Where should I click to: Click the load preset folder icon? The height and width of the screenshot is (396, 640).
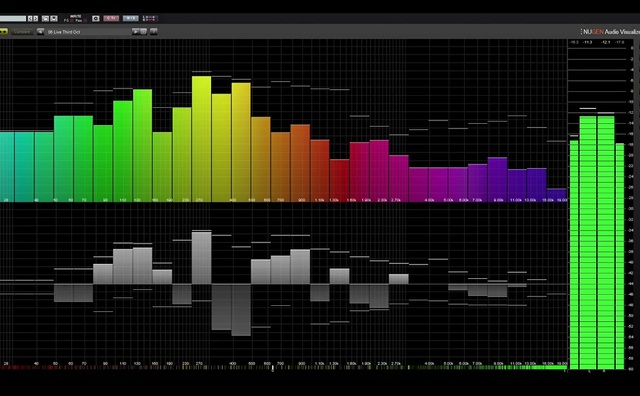45,18
